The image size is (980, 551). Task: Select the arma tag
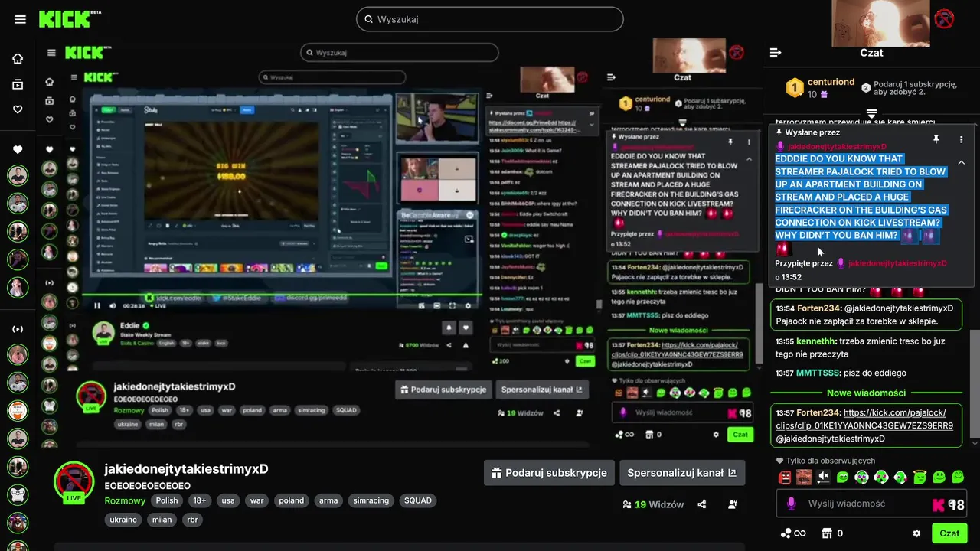tap(328, 500)
